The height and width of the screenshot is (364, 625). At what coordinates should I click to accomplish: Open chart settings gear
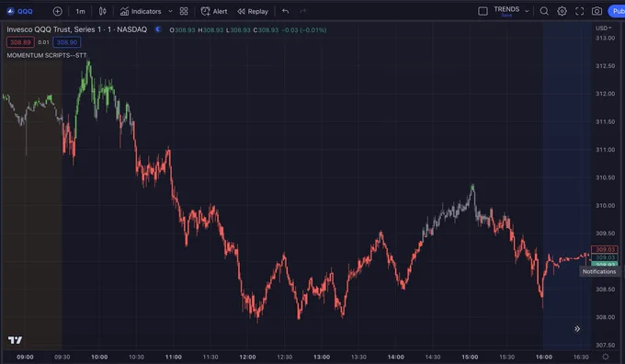pos(562,11)
